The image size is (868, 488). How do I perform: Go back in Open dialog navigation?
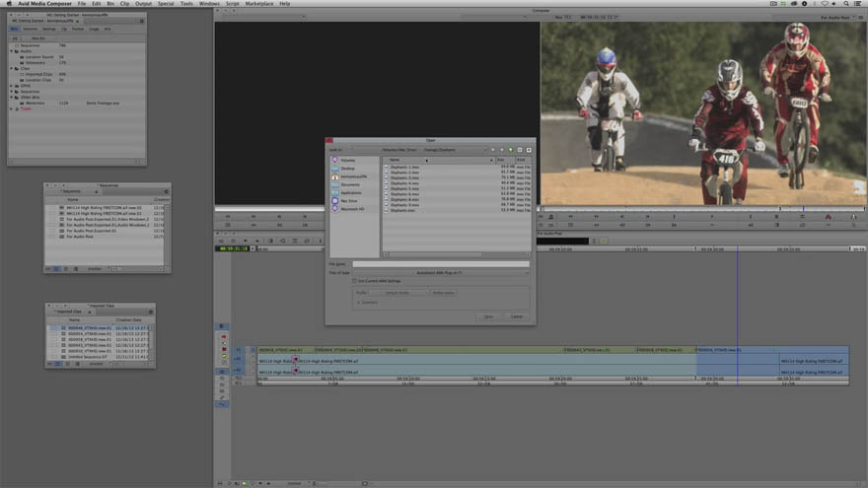(493, 150)
